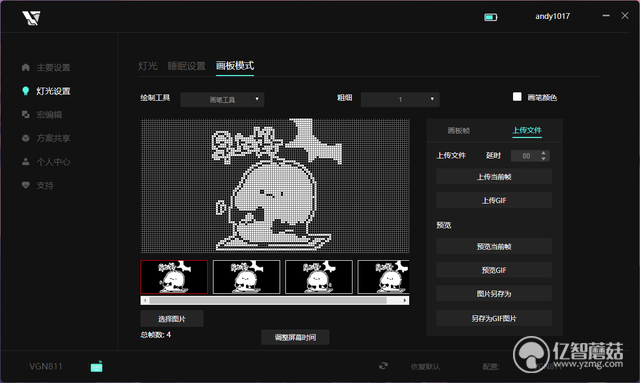Click the andy1017 username
640x383 pixels.
pyautogui.click(x=552, y=16)
